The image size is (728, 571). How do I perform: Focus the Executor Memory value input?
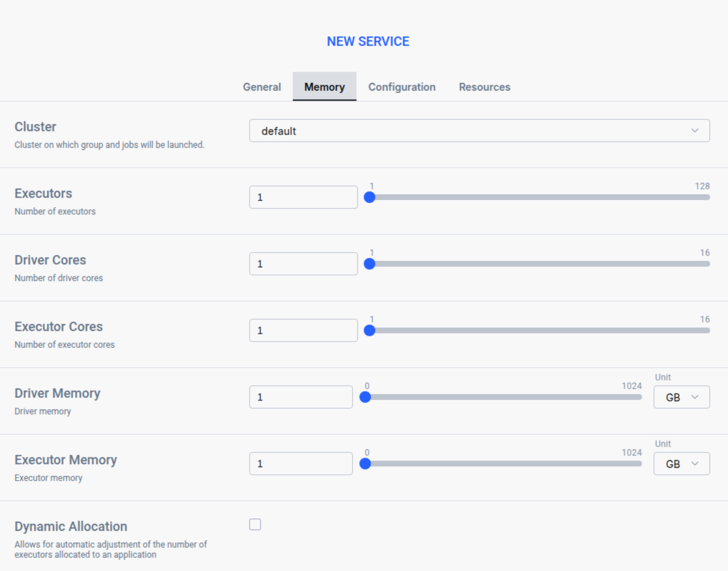click(300, 464)
